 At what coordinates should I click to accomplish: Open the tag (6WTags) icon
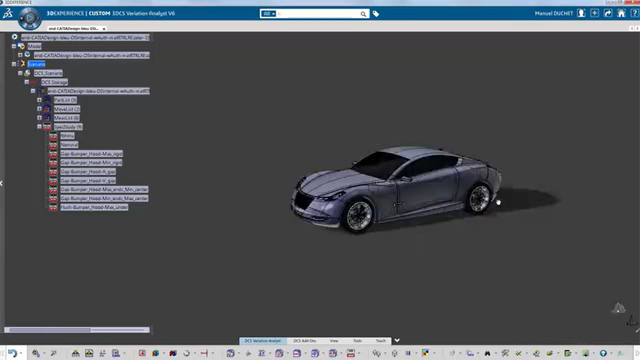376,14
